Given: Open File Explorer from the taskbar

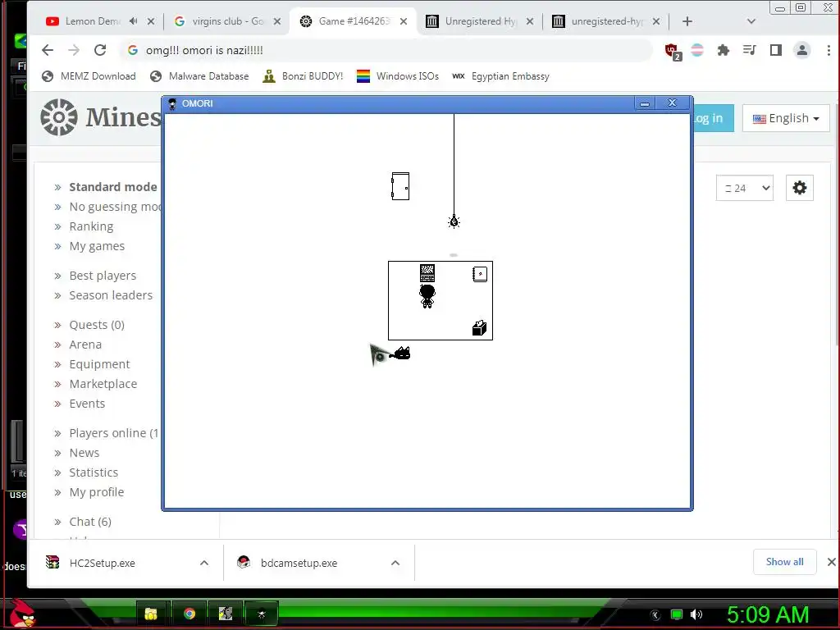Looking at the screenshot, I should pos(151,614).
